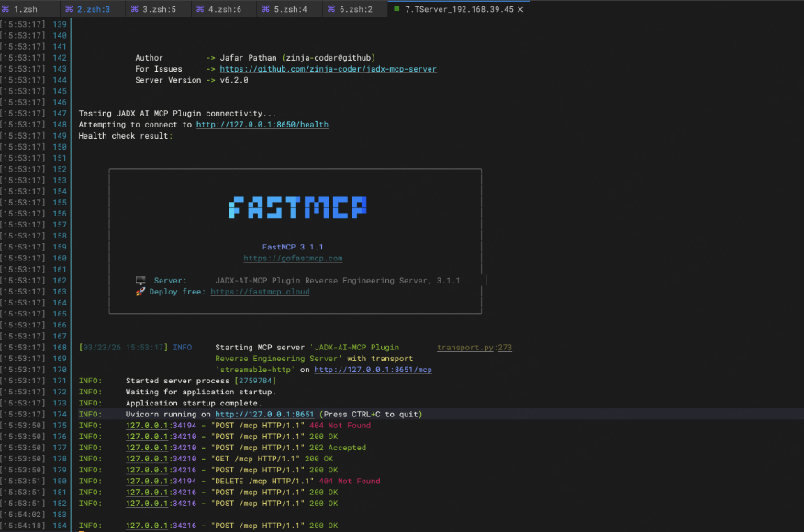Open the jadx-mcp-server GitHub issues link
The image size is (804, 532).
pyautogui.click(x=329, y=69)
